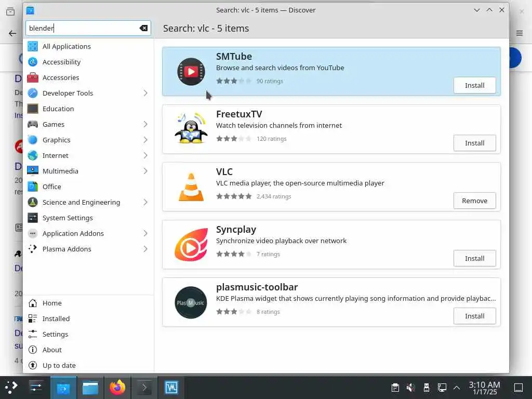
Task: Open the terminal icon in the taskbar
Action: coord(144,388)
